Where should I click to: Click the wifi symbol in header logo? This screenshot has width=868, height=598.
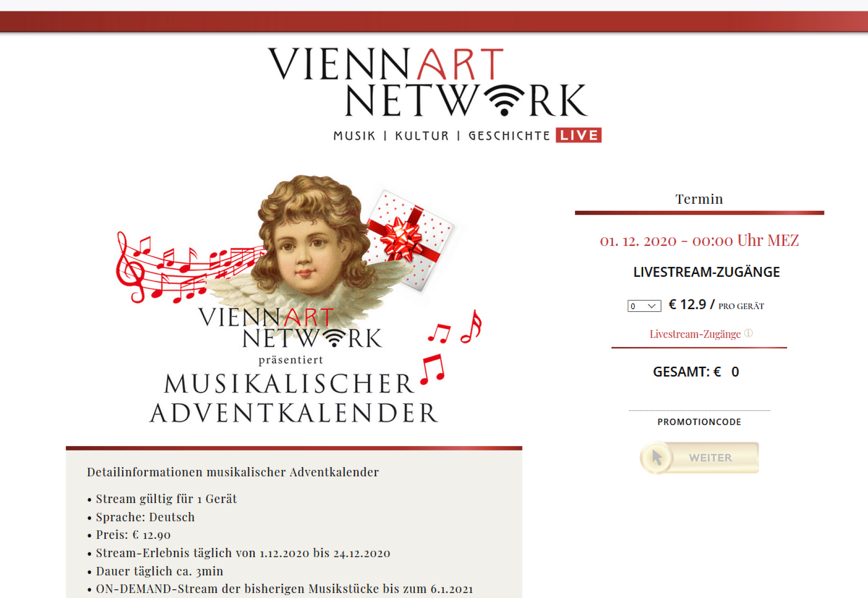coord(505,100)
